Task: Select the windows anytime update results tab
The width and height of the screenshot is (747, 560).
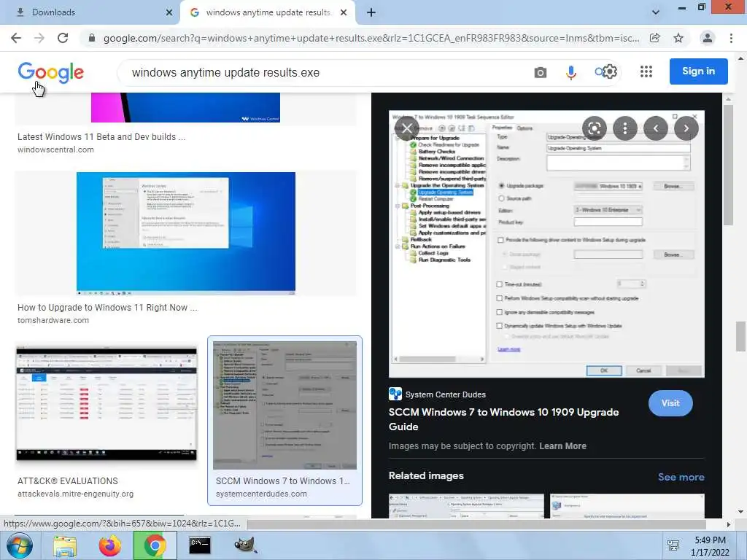Action: coord(267,12)
